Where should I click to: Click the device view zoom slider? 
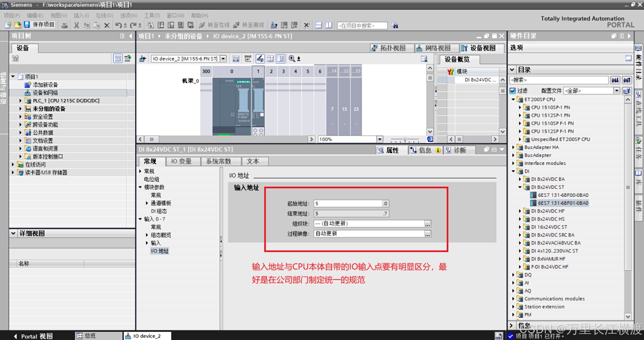pos(405,139)
